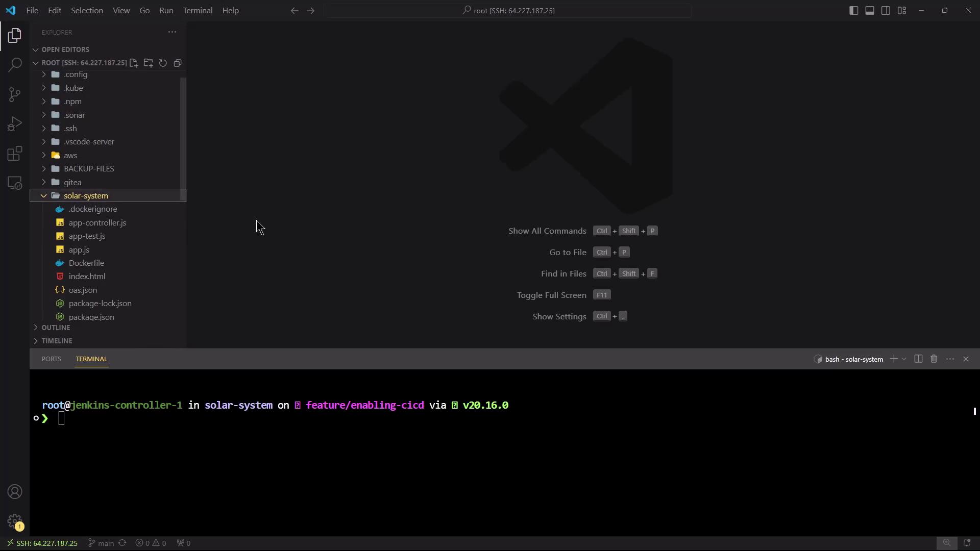Open the Extensions view
Screen dimensions: 980x551
pyautogui.click(x=15, y=154)
